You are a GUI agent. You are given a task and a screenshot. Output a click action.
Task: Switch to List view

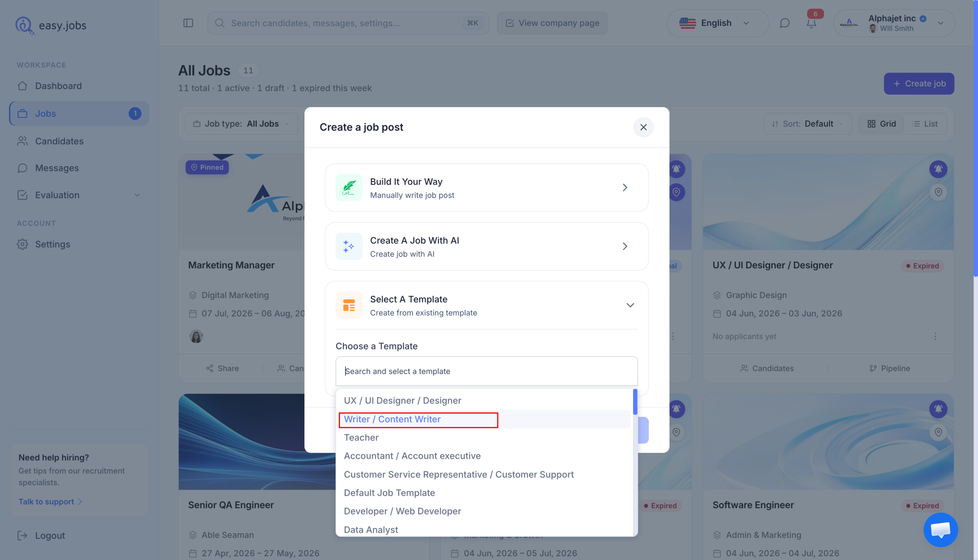925,124
